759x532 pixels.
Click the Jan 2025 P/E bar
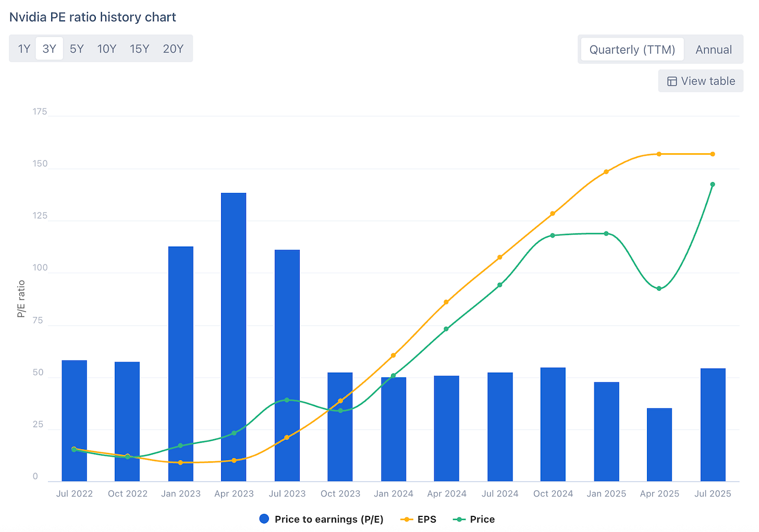point(607,432)
